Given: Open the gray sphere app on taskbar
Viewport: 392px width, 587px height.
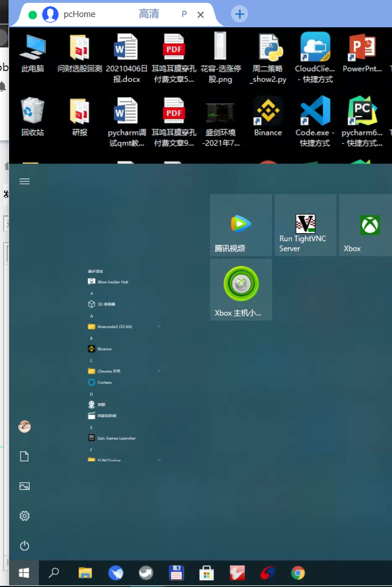Looking at the screenshot, I should [146, 573].
